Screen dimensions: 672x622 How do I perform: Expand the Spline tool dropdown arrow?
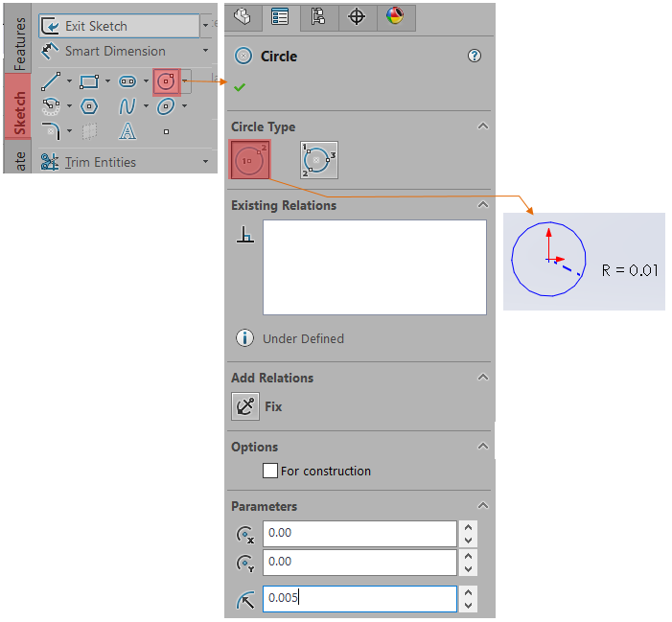[146, 106]
